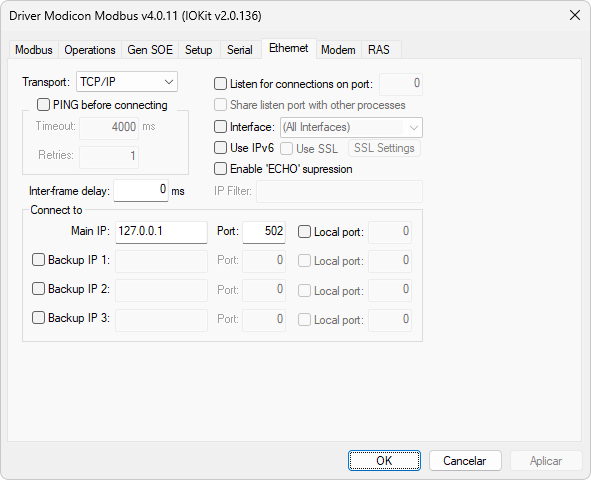
Task: Switch to the RAS tab
Action: (379, 50)
